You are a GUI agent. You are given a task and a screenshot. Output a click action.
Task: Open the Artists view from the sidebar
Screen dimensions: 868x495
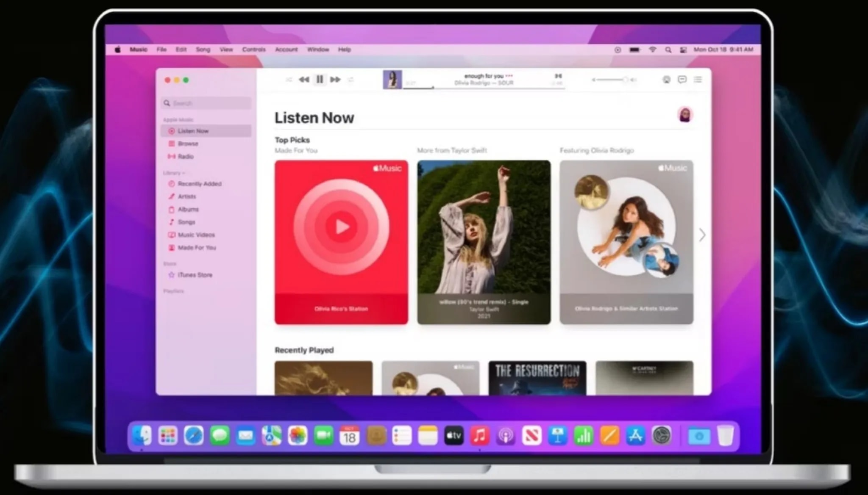pos(171,196)
